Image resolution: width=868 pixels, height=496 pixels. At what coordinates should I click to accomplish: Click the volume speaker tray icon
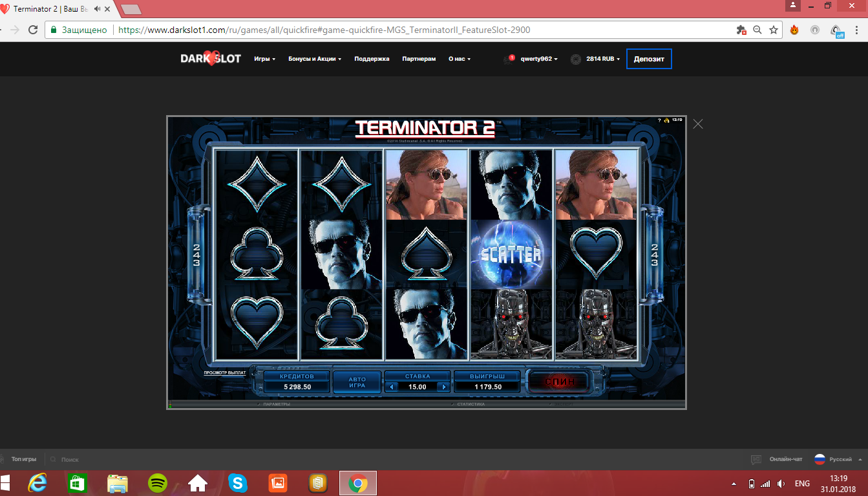coord(781,484)
